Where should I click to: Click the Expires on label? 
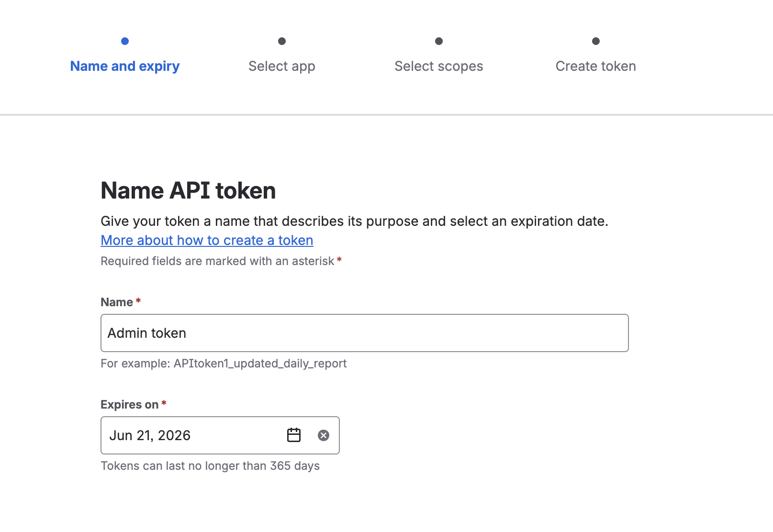[x=130, y=405]
